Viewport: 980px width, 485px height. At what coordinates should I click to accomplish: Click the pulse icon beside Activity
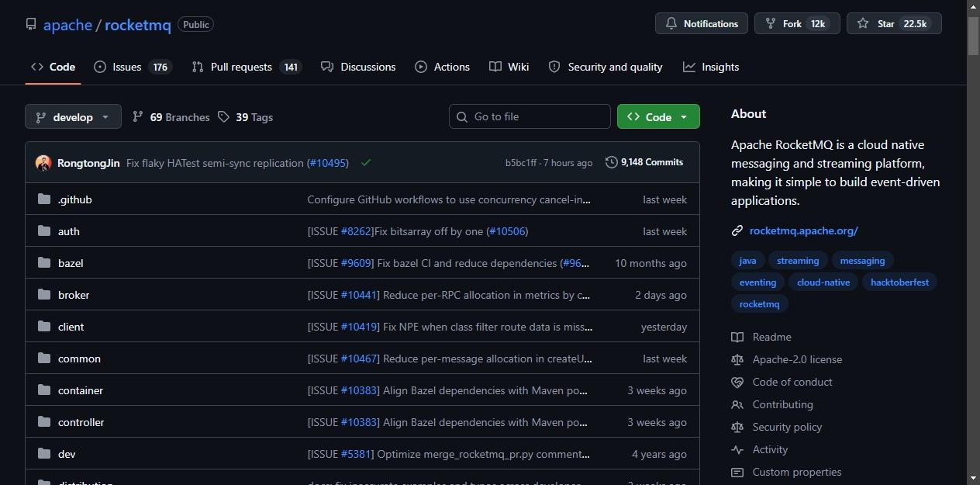tap(737, 449)
